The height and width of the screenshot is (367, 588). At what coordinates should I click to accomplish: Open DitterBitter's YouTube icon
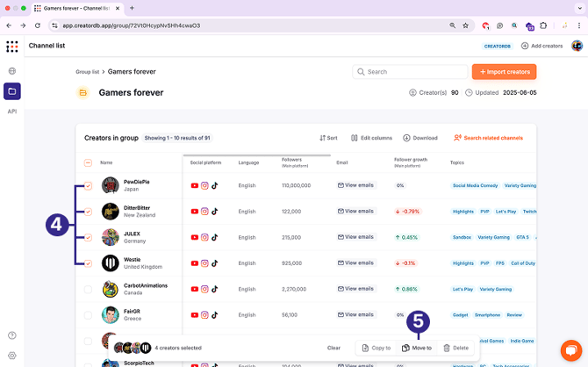click(x=194, y=212)
